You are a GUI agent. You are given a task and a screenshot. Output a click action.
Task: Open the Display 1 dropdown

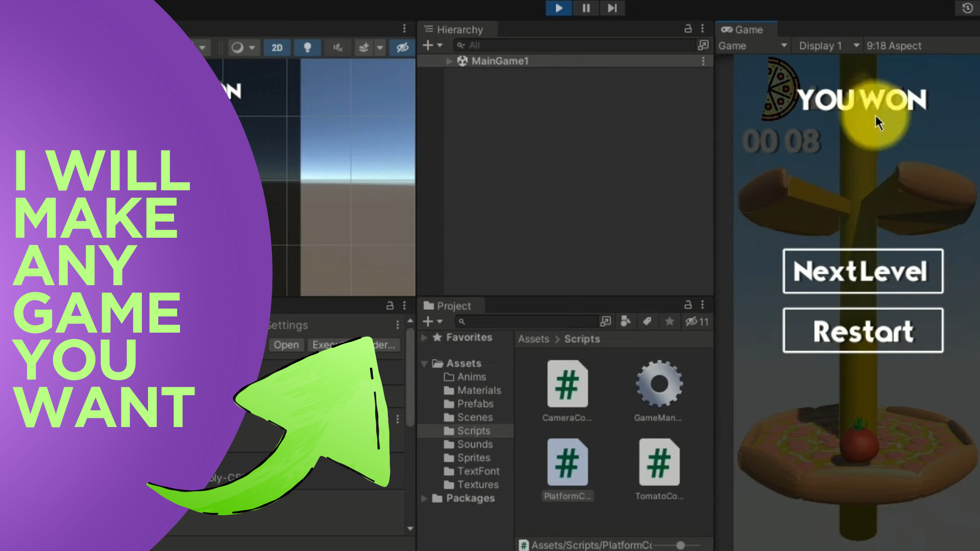[828, 46]
